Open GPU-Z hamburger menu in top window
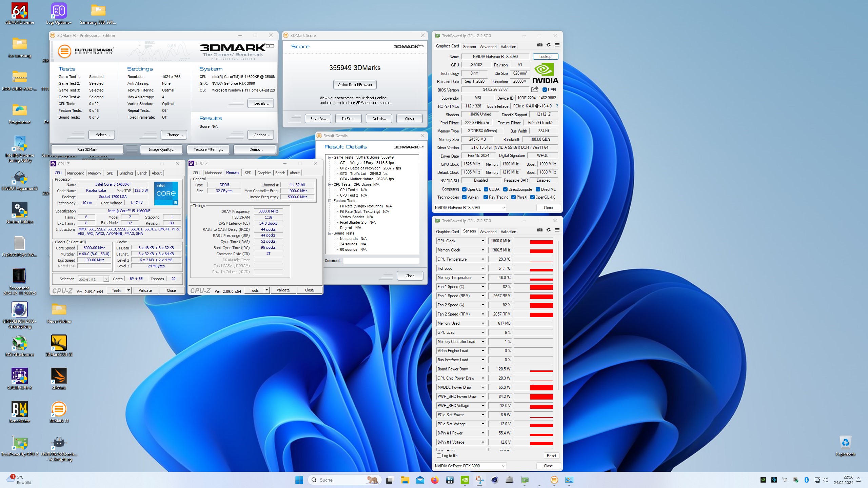Screen dimensions: 868x488 557,45
